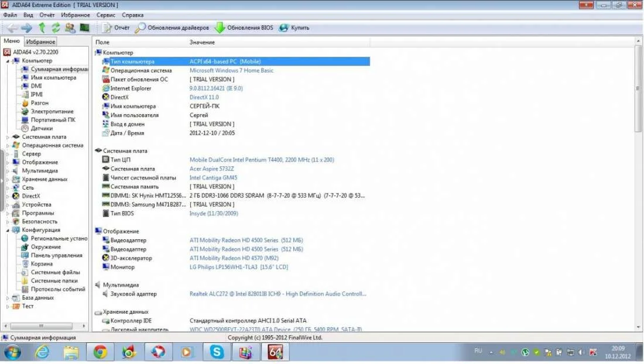Image resolution: width=644 pixels, height=364 pixels.
Task: Open the Отчёт toolbar button
Action: click(x=116, y=28)
